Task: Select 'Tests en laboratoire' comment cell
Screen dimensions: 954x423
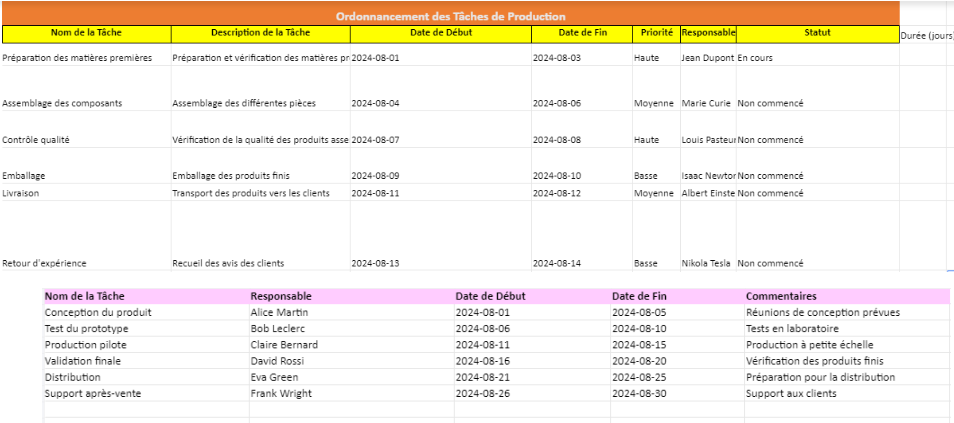Action: pos(847,329)
